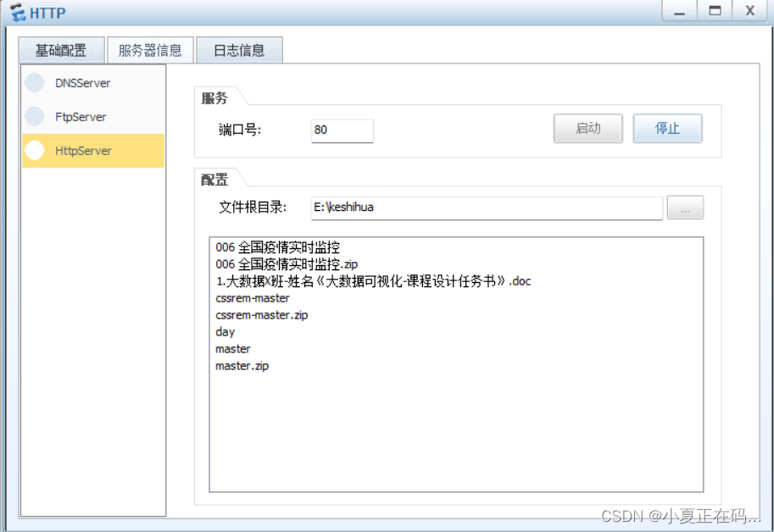Screen dimensions: 774x532
Task: Select cssrem-master in the file list
Action: coord(254,297)
